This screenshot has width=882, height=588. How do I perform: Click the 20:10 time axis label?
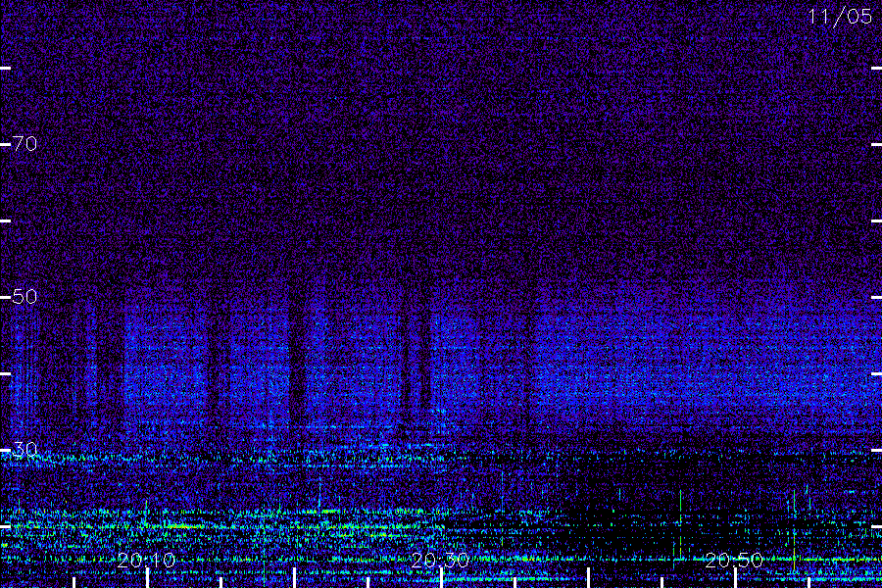coord(146,560)
